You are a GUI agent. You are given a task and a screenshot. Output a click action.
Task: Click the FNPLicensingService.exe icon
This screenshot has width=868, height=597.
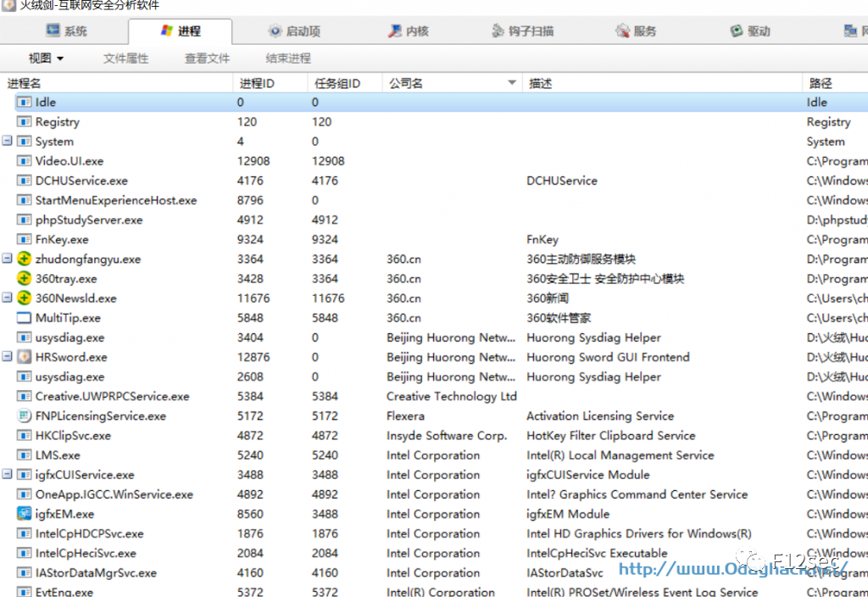click(x=24, y=416)
